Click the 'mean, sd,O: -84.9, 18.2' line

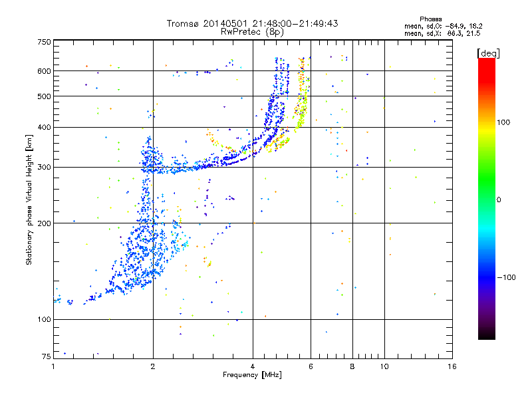click(443, 26)
